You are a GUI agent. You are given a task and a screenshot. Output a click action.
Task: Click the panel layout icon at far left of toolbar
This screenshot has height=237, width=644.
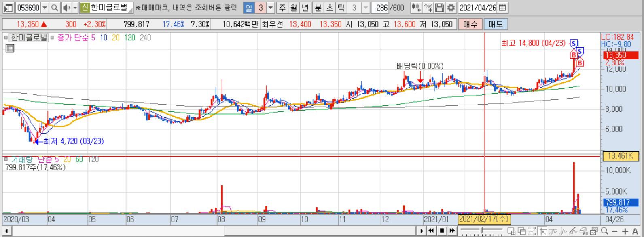(8, 8)
